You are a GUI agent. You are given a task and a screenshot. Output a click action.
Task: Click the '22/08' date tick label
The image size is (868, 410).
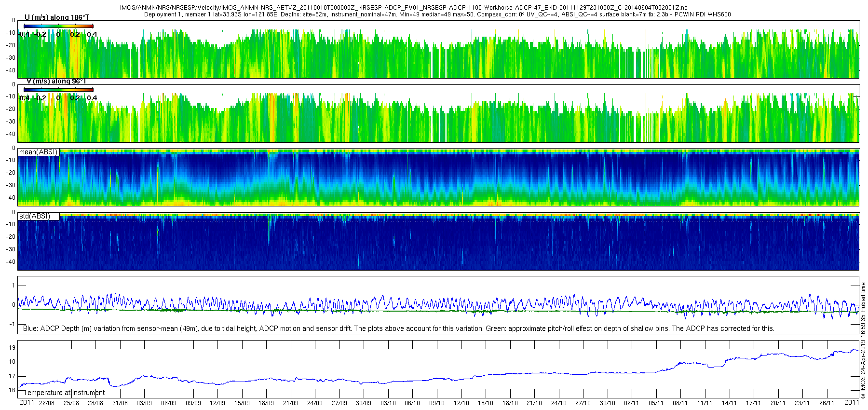coord(47,403)
